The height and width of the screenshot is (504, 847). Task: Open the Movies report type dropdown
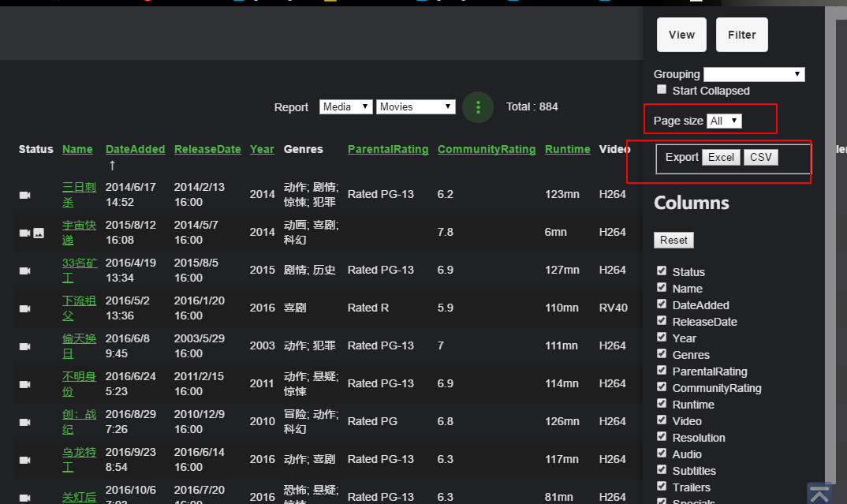coord(416,106)
